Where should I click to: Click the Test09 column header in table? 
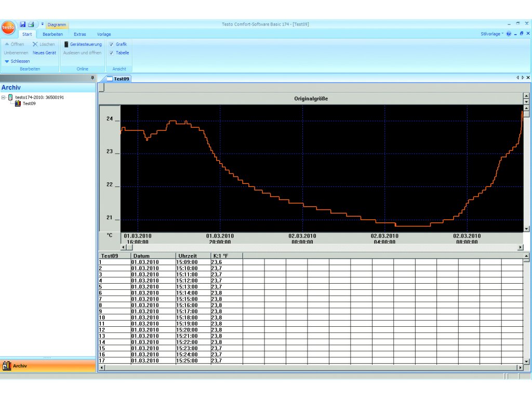coord(115,256)
